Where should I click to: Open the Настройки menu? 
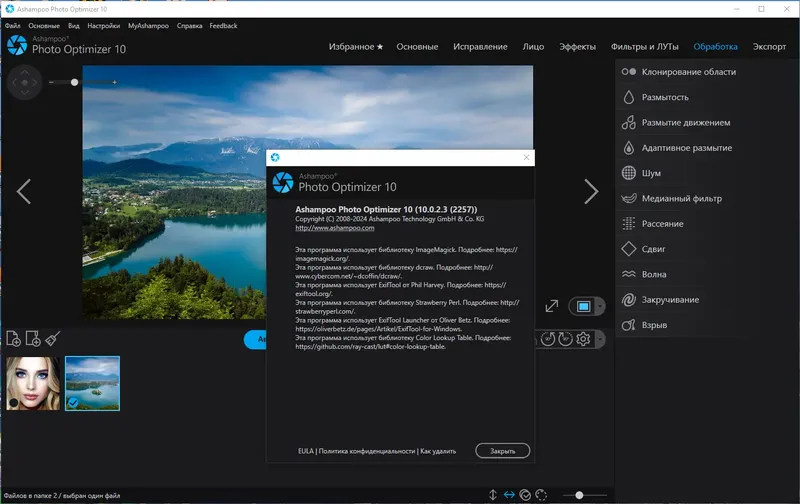point(104,26)
